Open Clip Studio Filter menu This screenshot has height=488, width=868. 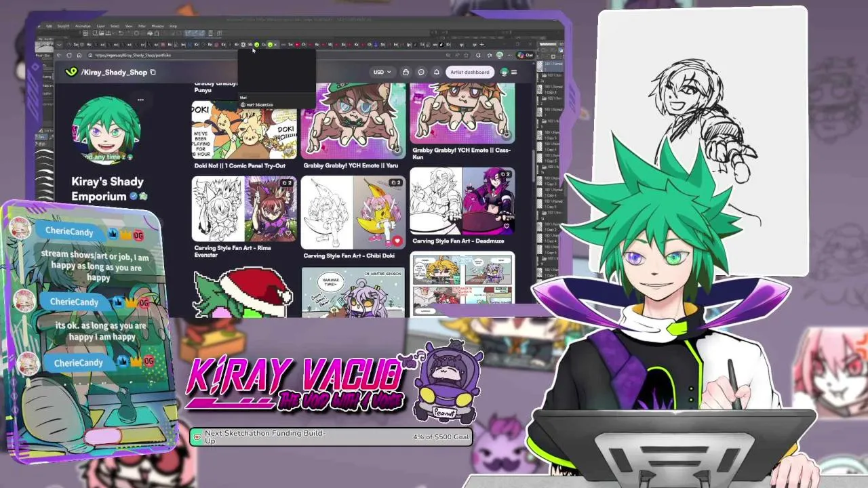tap(142, 26)
